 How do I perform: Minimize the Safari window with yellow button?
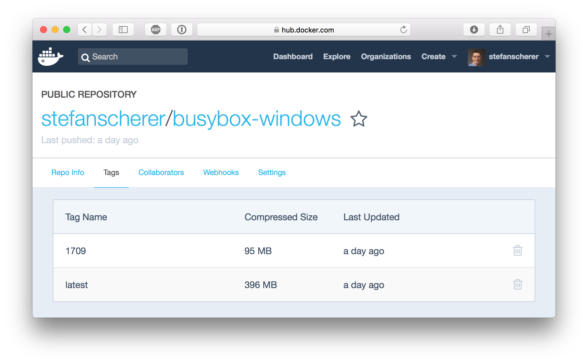click(x=55, y=30)
